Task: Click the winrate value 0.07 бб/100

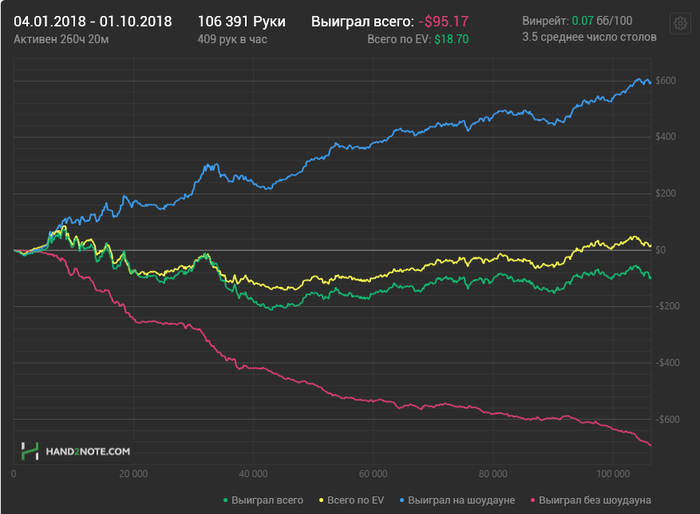Action: coord(602,21)
